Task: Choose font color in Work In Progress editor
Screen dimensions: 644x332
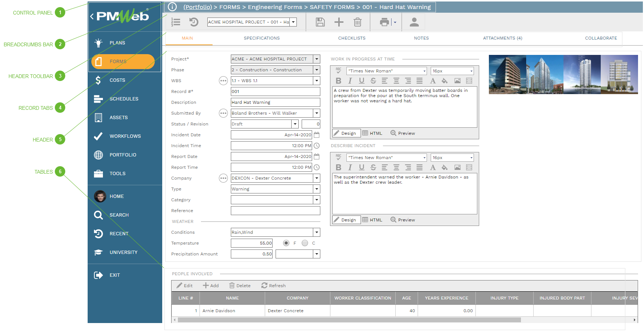Action: tap(433, 81)
